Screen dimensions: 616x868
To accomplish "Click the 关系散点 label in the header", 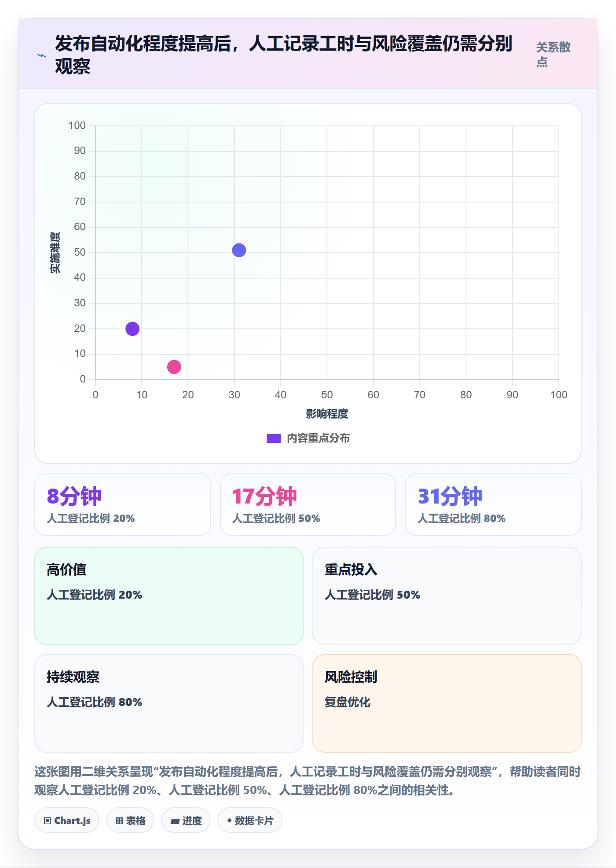I will point(553,55).
